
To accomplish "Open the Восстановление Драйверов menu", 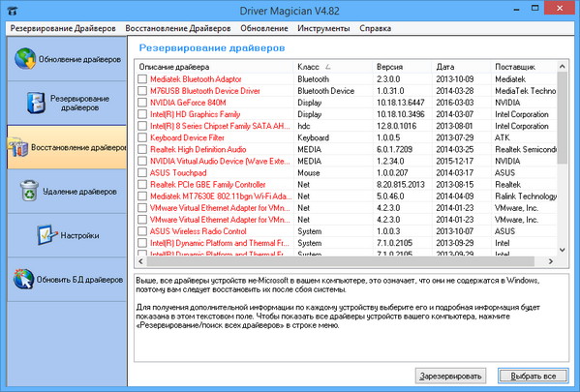I will pos(178,28).
